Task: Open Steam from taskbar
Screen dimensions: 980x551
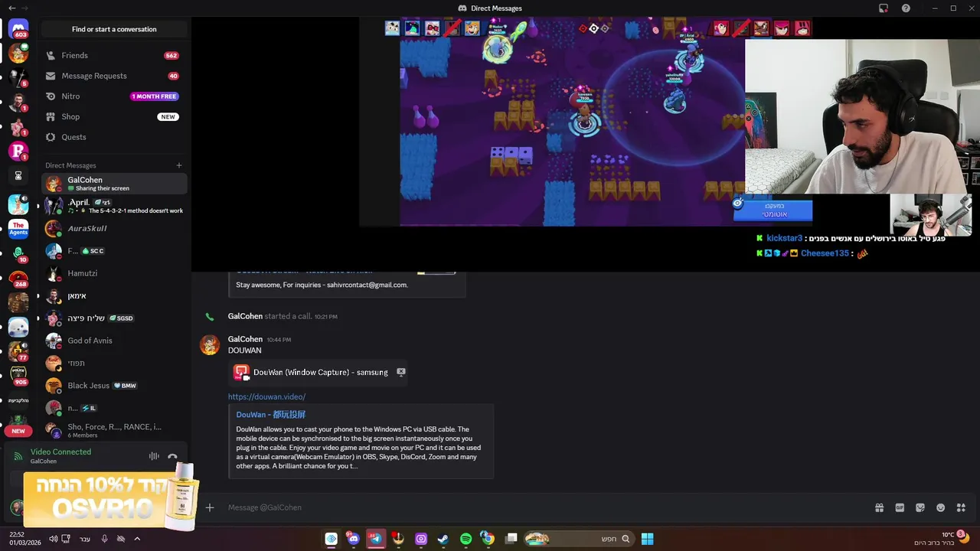Action: point(443,539)
